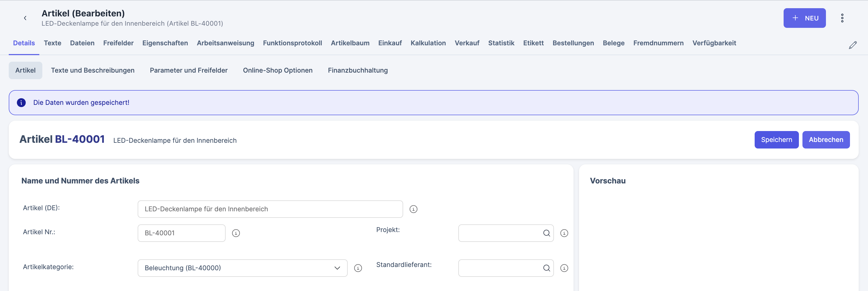Screen dimensions: 868x291
Task: Click info icon next to Artikelkategorie dropdown
Action: (x=358, y=268)
